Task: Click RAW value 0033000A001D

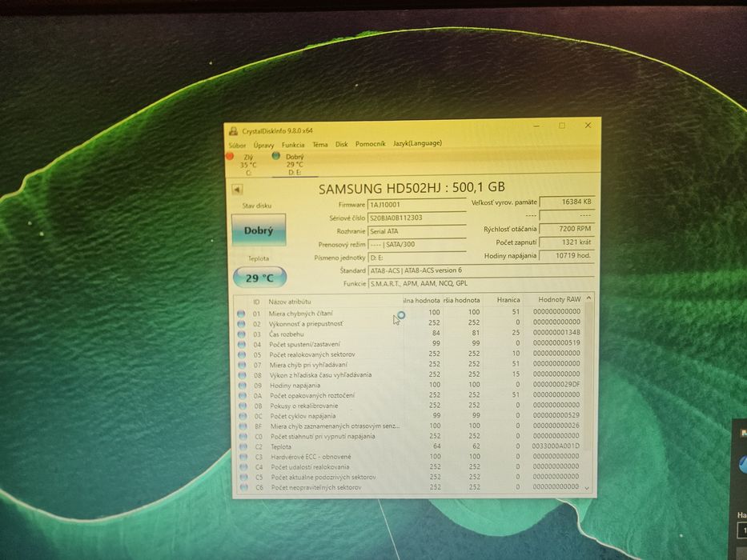Action: coord(556,446)
